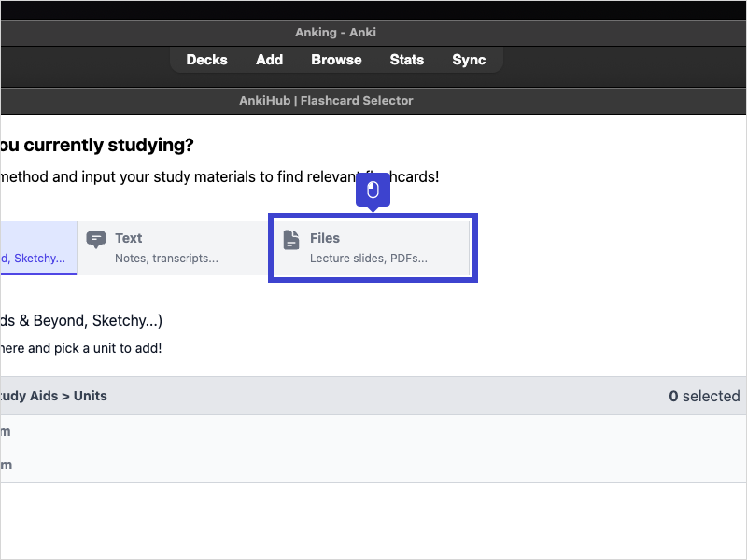
Task: Click the "Anking - Anki" window title
Action: pyautogui.click(x=335, y=32)
